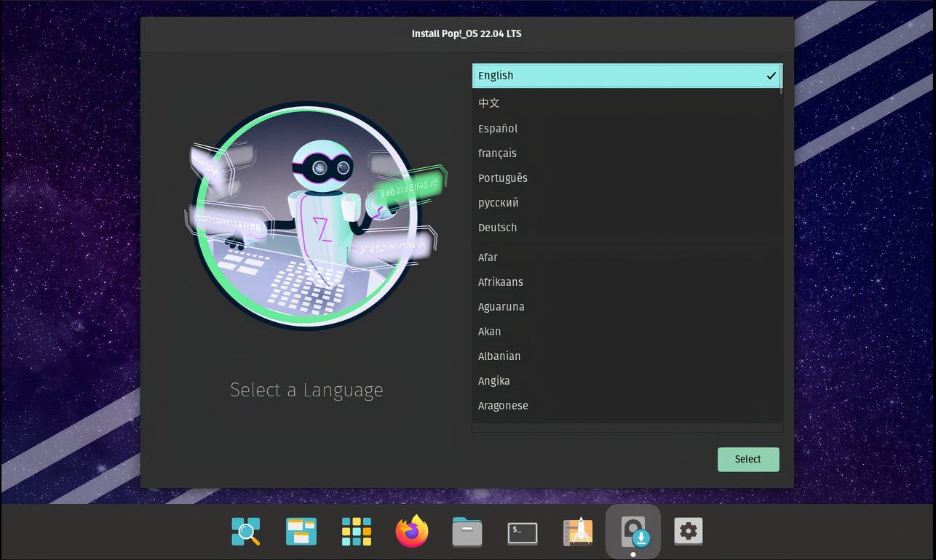This screenshot has height=560, width=936.
Task: Pick Deutsch as the language
Action: (497, 227)
